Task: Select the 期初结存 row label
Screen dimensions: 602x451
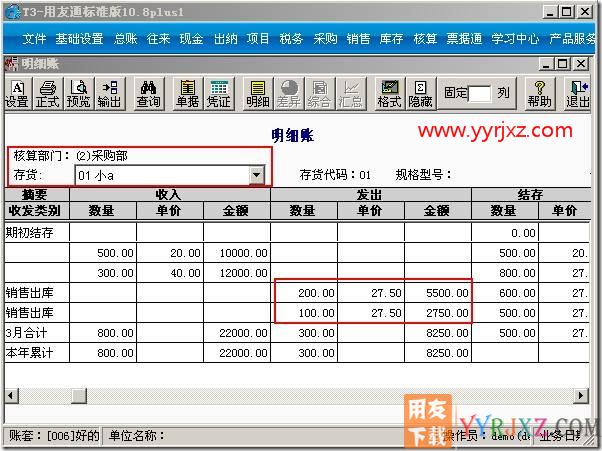Action: [30, 233]
